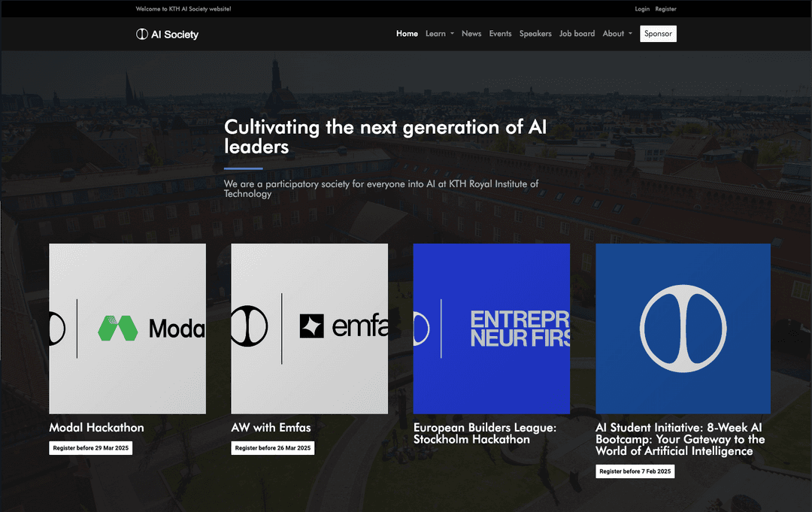Open the Events page
Viewport: 812px width, 512px height.
[x=500, y=34]
